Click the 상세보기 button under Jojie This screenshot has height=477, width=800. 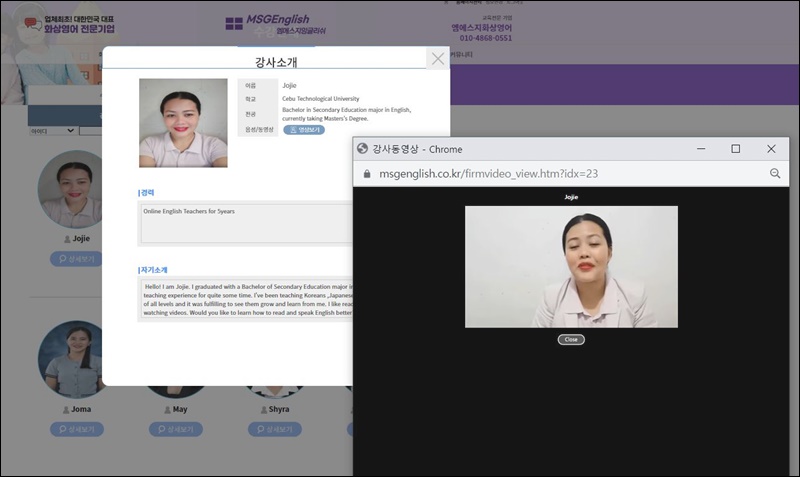coord(76,259)
